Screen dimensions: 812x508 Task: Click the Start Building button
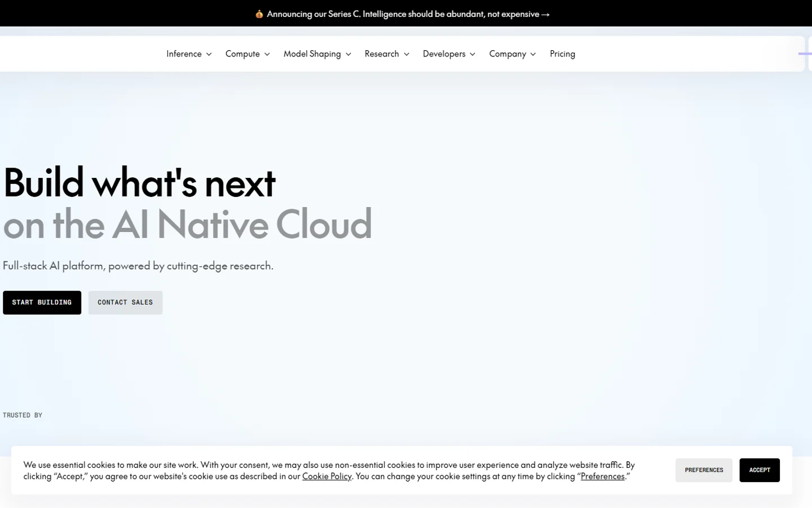[x=42, y=303]
